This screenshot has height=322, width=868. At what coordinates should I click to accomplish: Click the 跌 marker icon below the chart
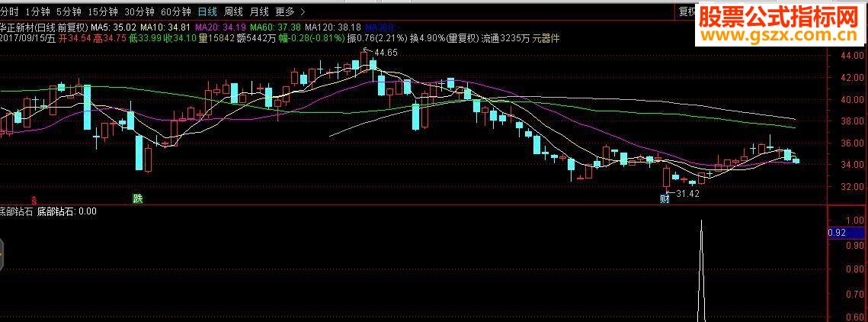137,198
